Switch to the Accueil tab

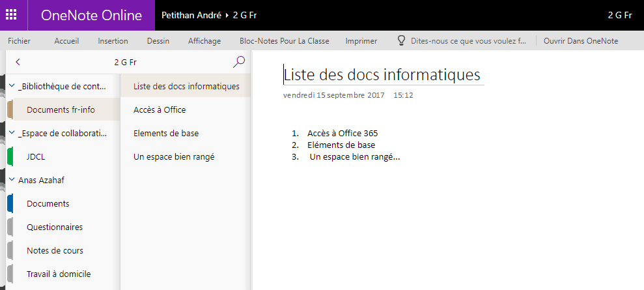(66, 41)
